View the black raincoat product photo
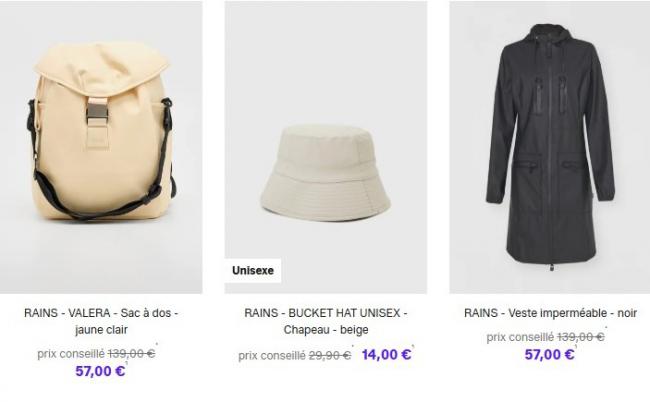 click(x=550, y=147)
